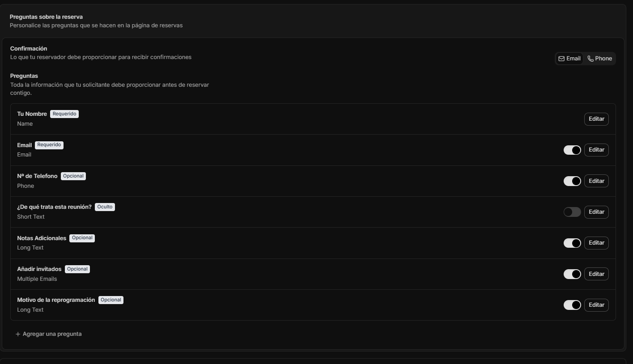This screenshot has width=633, height=364.
Task: Edit the "Tu Nombre" question
Action: [x=596, y=119]
